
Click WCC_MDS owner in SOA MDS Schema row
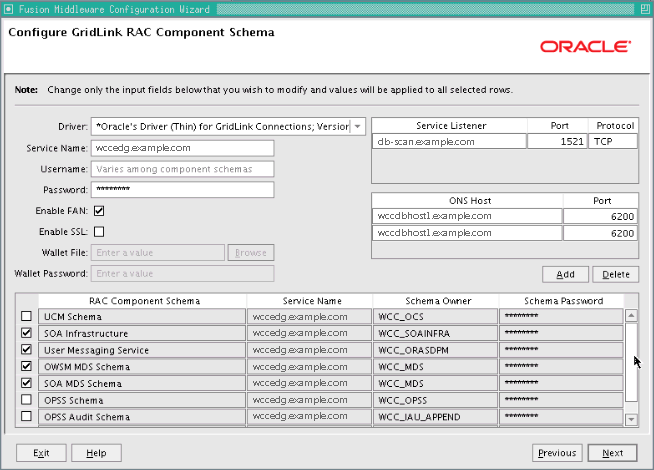(435, 383)
